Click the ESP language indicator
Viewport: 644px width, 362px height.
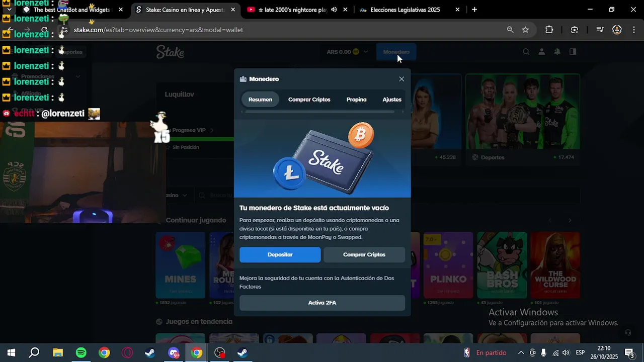[580, 353]
